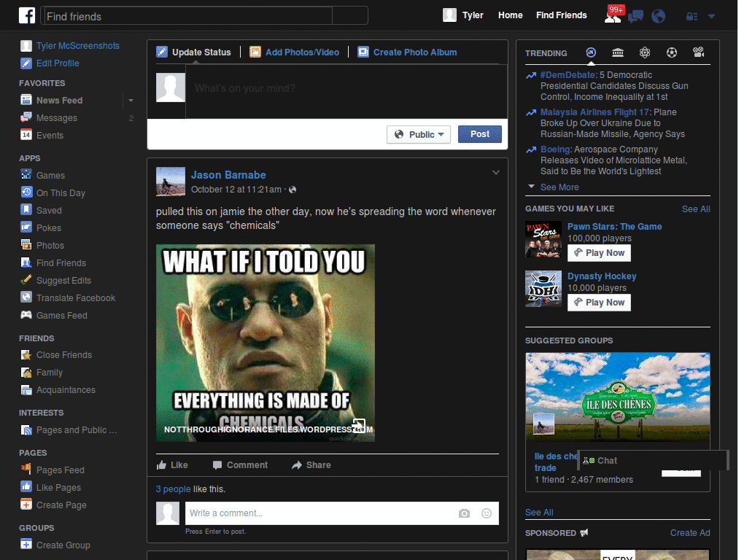Click the emoji smiley icon in comment box
747x560 pixels.
coord(487,513)
